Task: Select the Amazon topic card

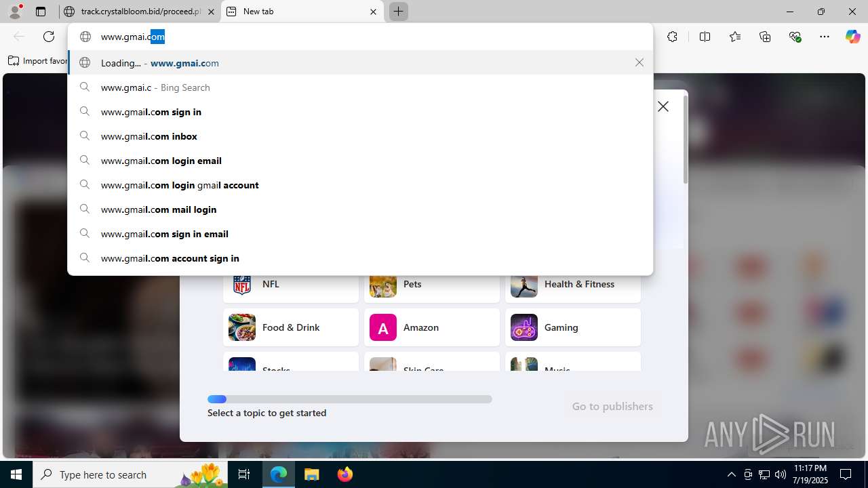Action: point(432,327)
